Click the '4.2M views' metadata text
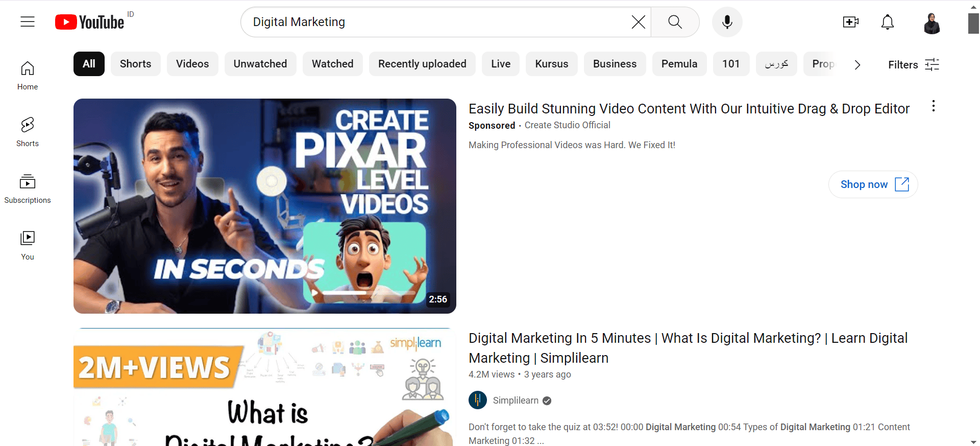Screen dimensions: 980x446 [x=492, y=374]
